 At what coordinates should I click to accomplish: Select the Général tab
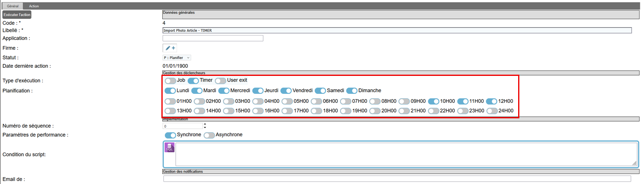click(13, 6)
